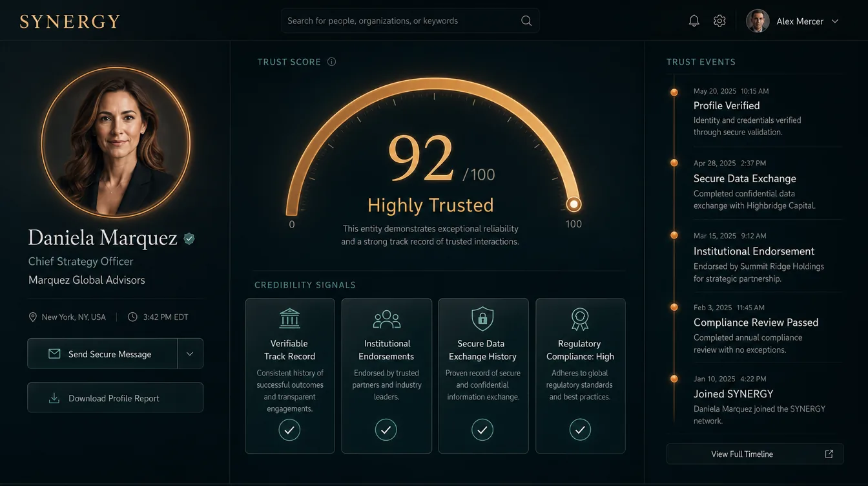Click the search magnifier icon

click(526, 21)
